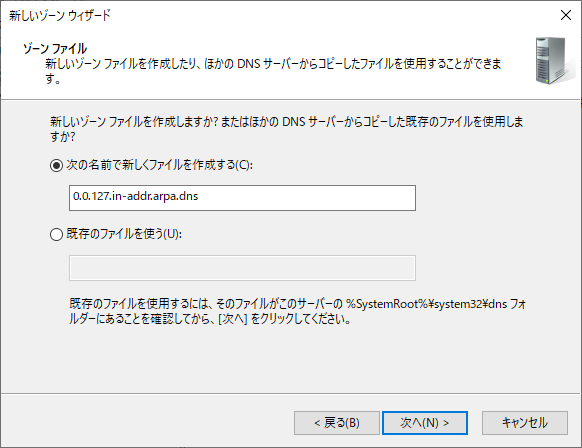Click the bold ゾーン ファイル heading
The image size is (582, 448).
click(55, 49)
